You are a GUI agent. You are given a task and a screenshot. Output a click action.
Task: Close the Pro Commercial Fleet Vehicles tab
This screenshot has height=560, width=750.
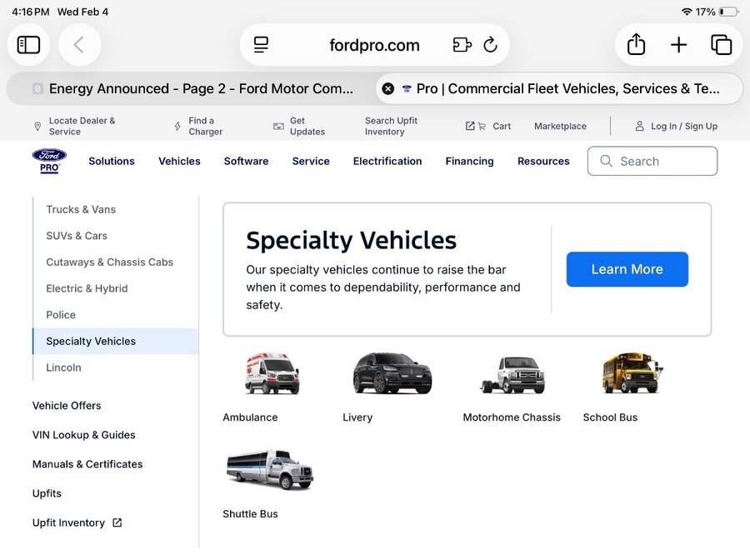(387, 88)
